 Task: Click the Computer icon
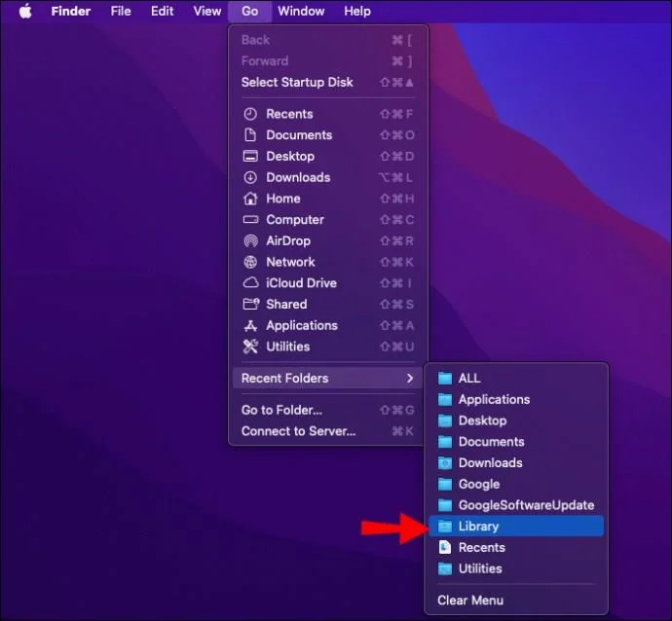pos(250,220)
